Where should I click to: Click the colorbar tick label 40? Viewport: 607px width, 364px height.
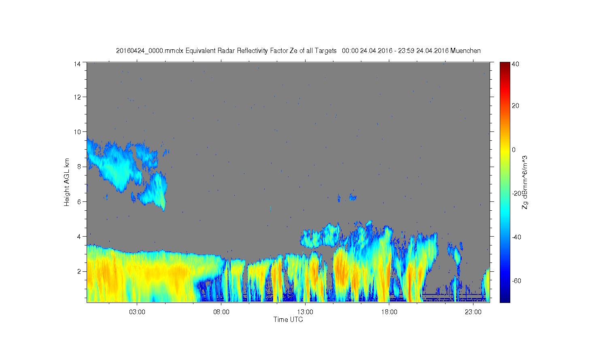pyautogui.click(x=516, y=64)
